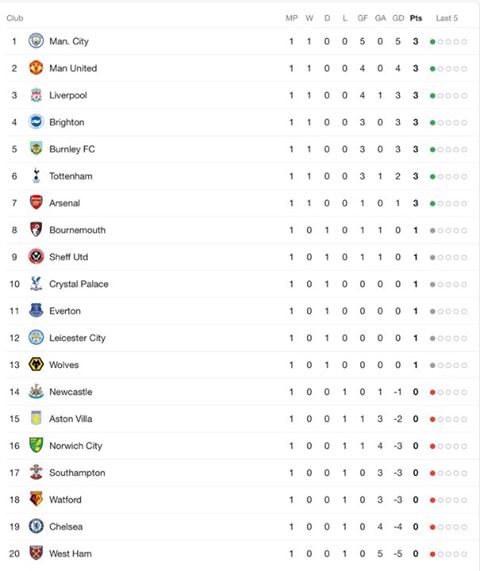Select the Last 5 column header

[447, 18]
